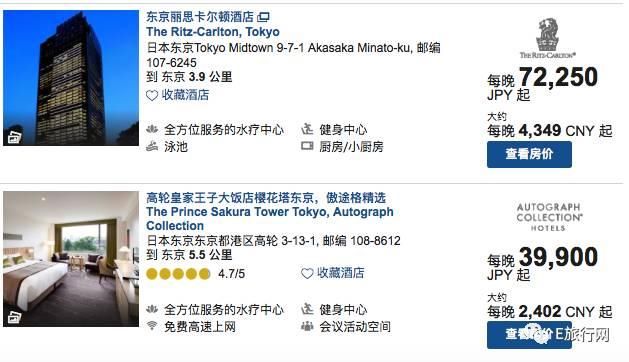
Task: Click The Ritz-Carlton lion logo
Action: click(547, 39)
